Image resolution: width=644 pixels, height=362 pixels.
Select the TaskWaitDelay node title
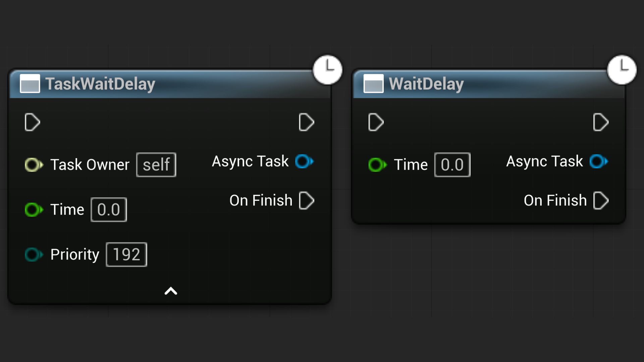(100, 84)
